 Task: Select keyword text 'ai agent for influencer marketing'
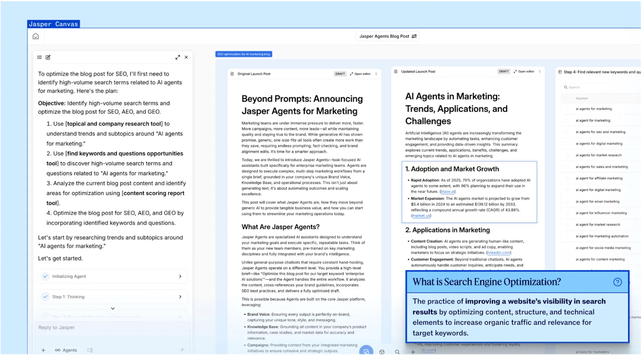pyautogui.click(x=601, y=213)
